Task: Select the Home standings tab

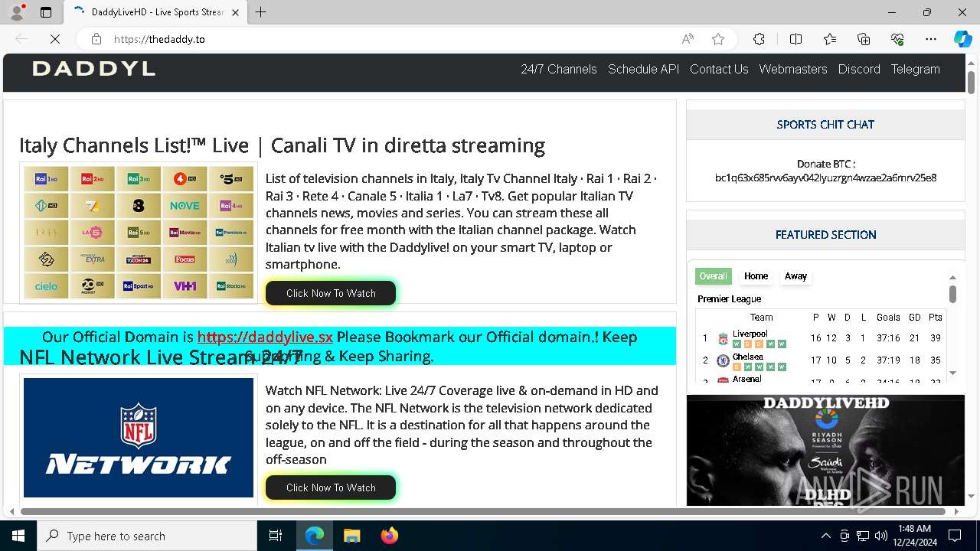Action: 756,276
